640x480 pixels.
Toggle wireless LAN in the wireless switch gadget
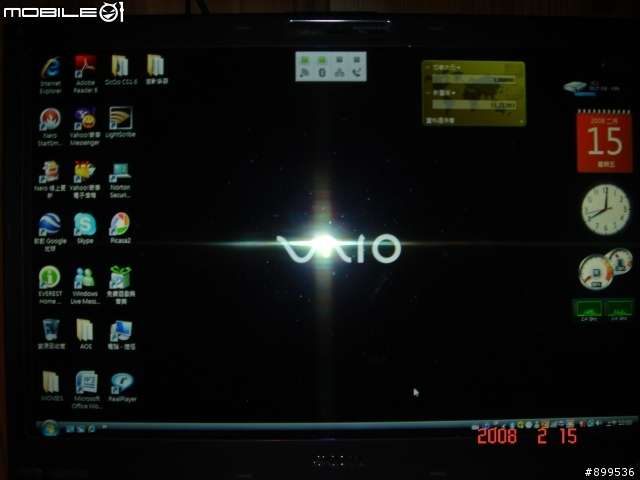coord(304,67)
